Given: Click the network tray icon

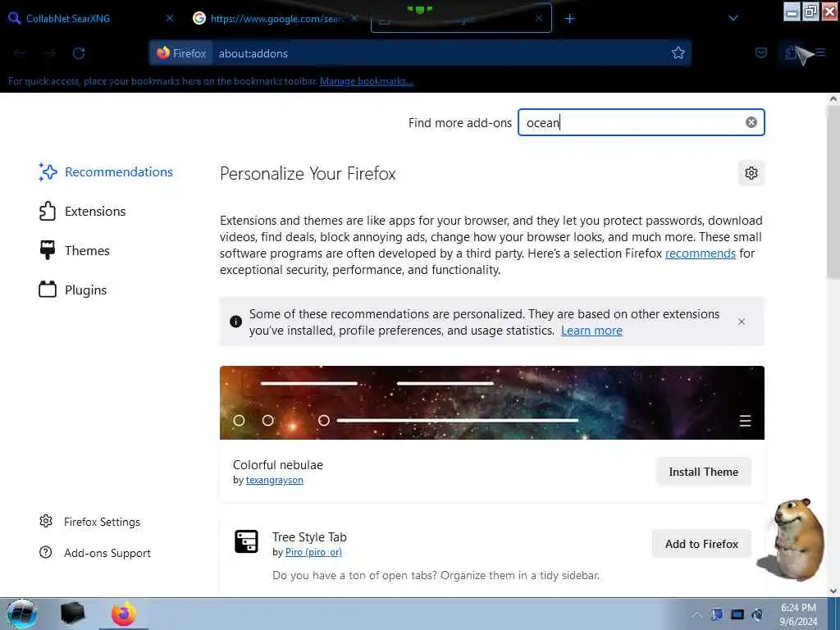Looking at the screenshot, I should pos(717,614).
